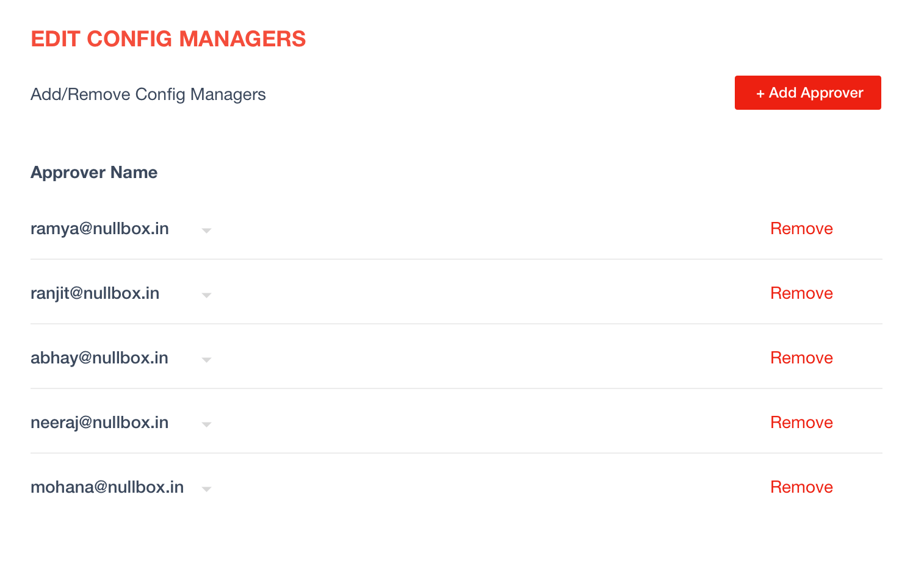Expand the dropdown arrow beside ramya@nullbox.in
Image resolution: width=924 pixels, height=561 pixels.
click(x=206, y=230)
